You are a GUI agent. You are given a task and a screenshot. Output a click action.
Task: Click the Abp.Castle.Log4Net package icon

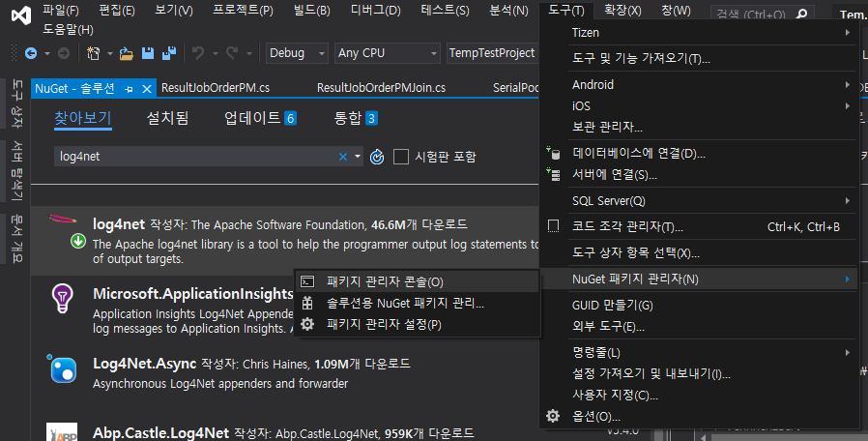tap(62, 432)
